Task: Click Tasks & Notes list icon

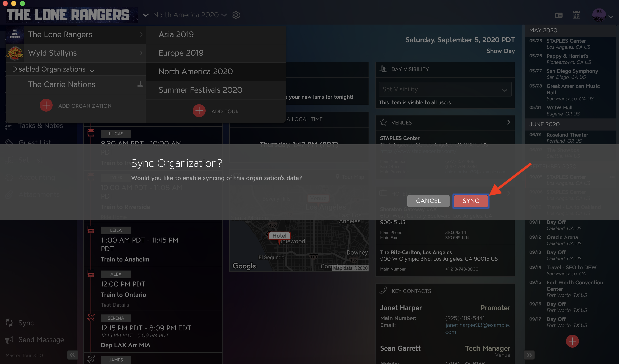Action: (x=8, y=126)
